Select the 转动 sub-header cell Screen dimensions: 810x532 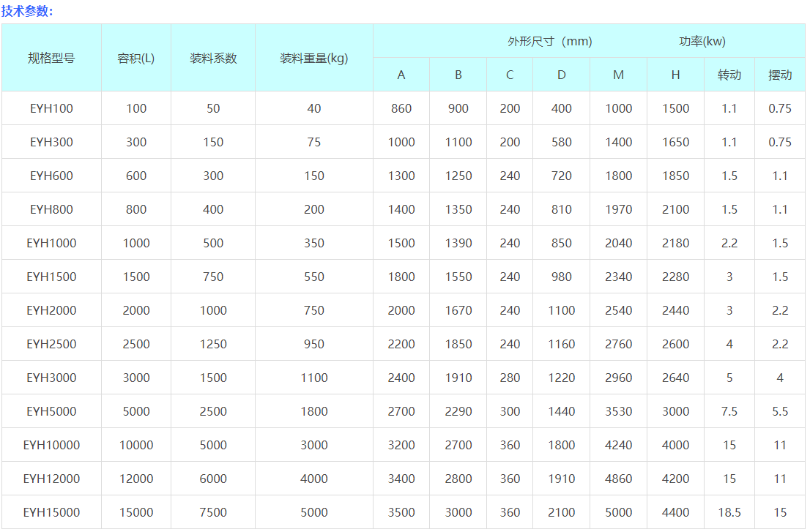pos(729,75)
